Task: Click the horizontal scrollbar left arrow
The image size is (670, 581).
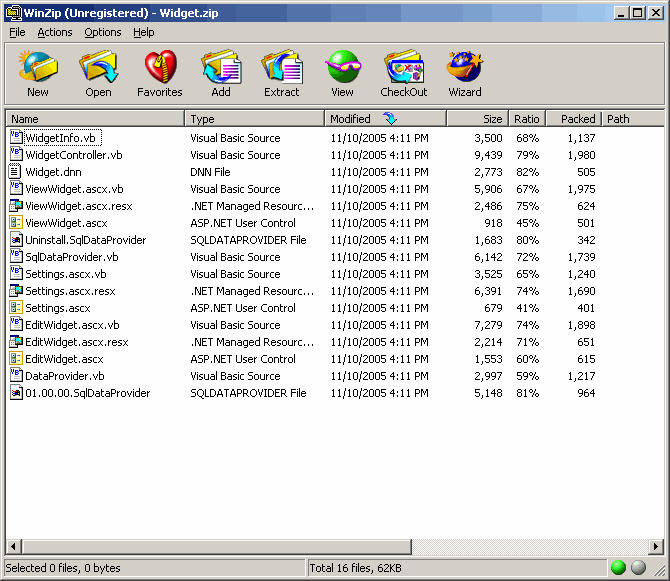Action: (x=13, y=546)
